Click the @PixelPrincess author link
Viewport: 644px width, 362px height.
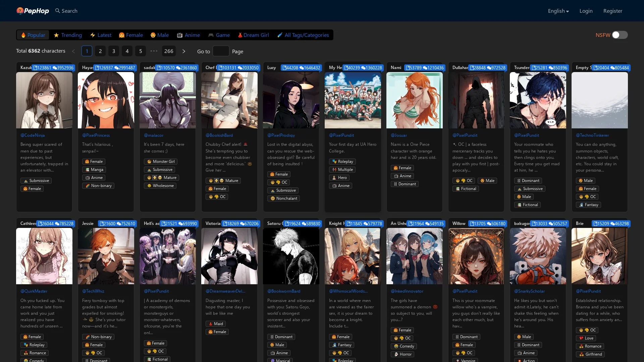(96, 135)
